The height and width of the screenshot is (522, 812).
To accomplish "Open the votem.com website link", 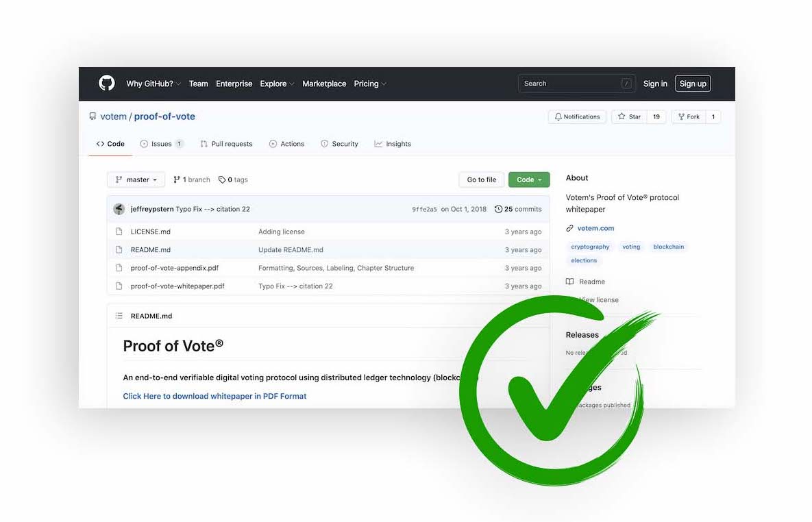I will (595, 228).
